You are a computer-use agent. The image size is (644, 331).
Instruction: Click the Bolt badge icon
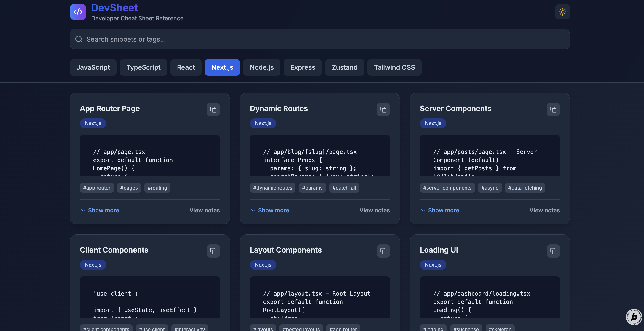click(634, 317)
